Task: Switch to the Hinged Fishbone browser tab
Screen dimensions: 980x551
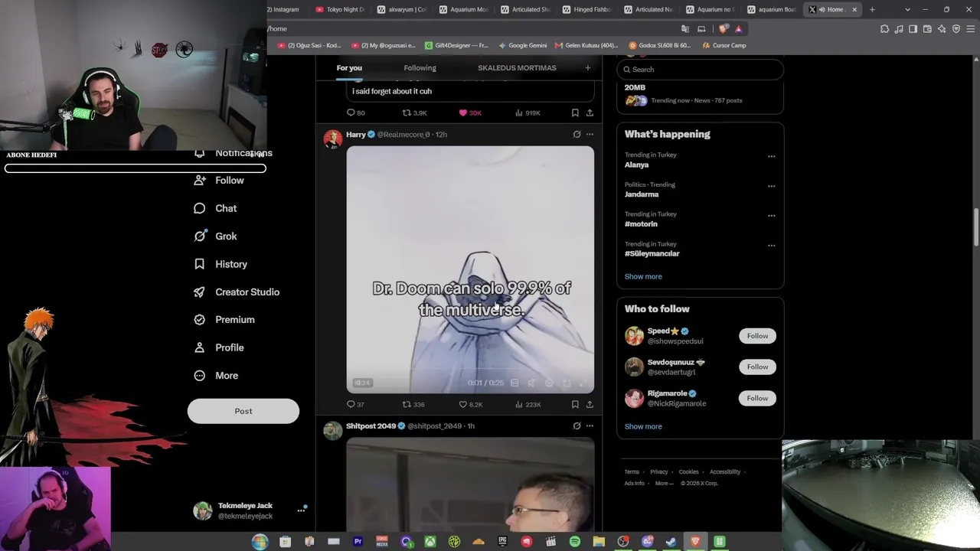Action: (587, 9)
